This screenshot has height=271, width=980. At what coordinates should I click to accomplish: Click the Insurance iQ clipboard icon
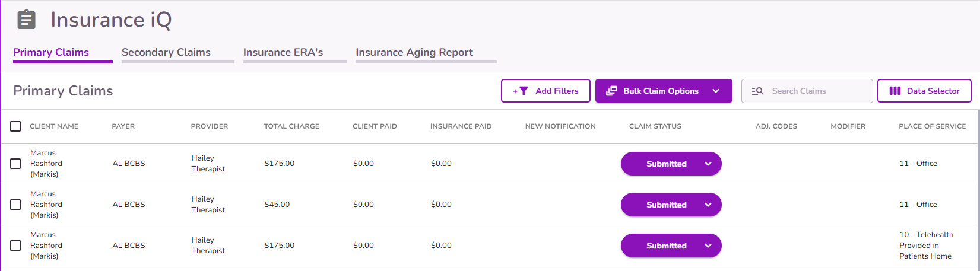(26, 20)
